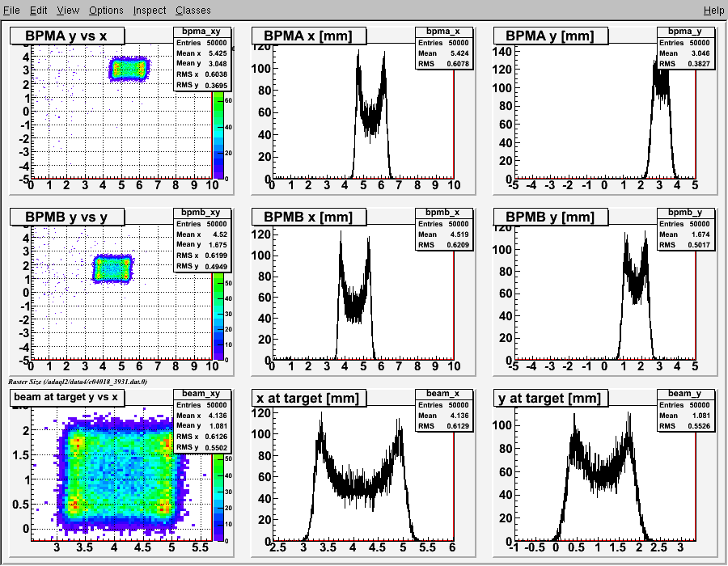Click 'RMS 0.6078' in bpma_x stats

coord(444,64)
